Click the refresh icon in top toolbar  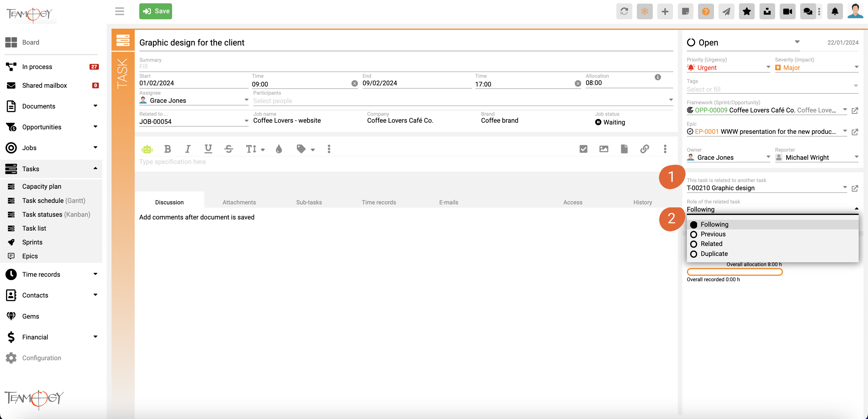[x=624, y=11]
